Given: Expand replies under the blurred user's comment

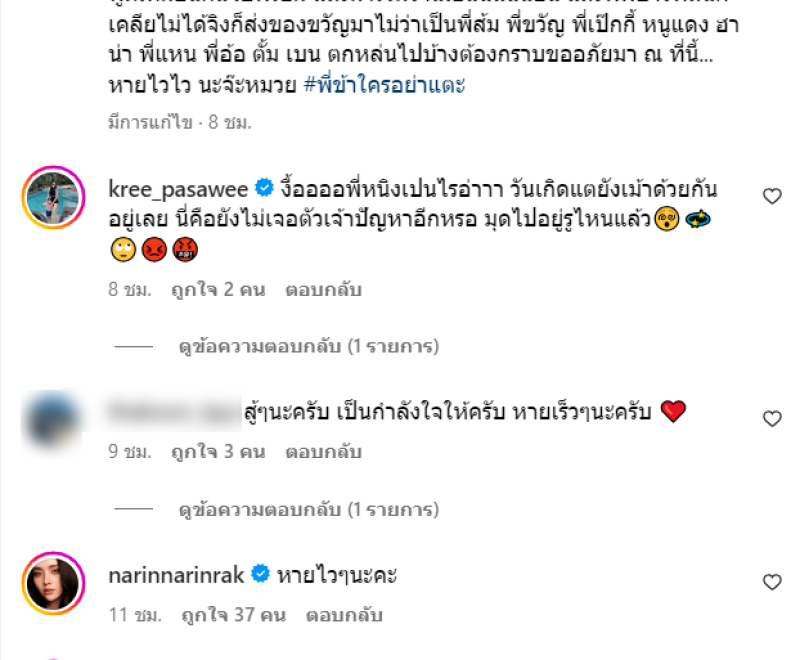Looking at the screenshot, I should pyautogui.click(x=309, y=509).
